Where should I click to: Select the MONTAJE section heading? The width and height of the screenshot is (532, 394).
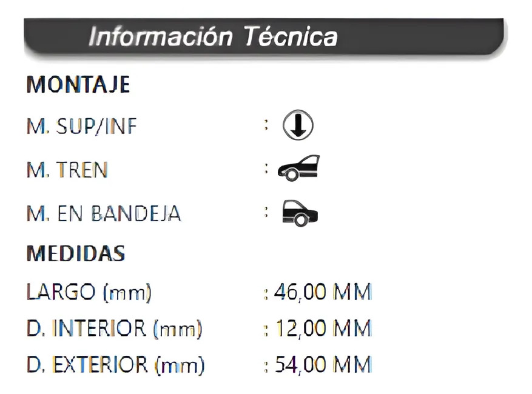[x=78, y=84]
